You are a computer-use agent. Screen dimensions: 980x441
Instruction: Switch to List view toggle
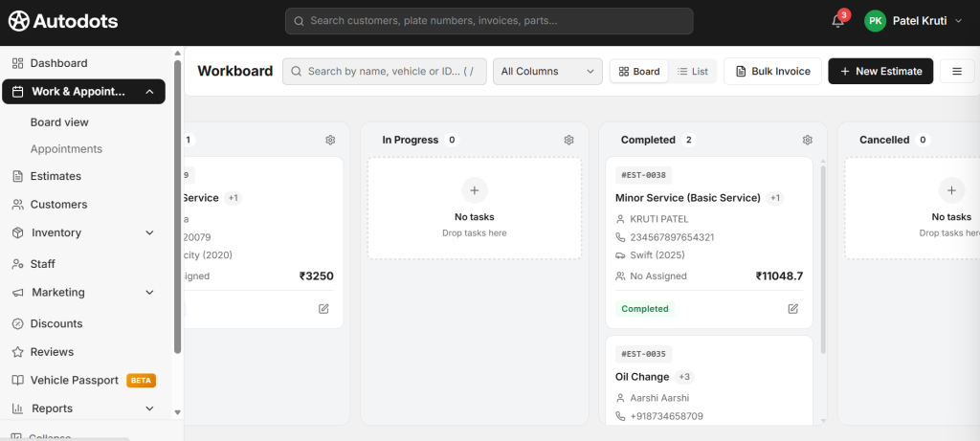click(692, 72)
